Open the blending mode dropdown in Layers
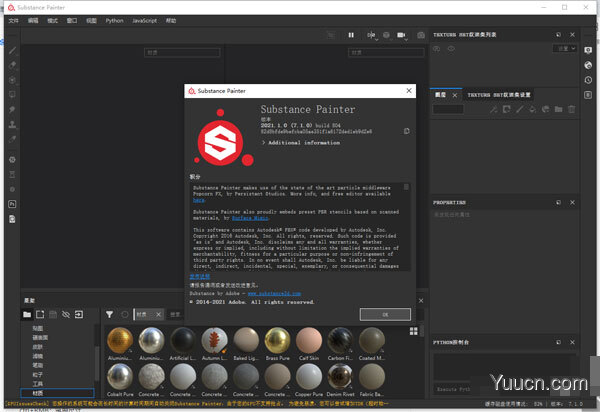 [x=448, y=109]
